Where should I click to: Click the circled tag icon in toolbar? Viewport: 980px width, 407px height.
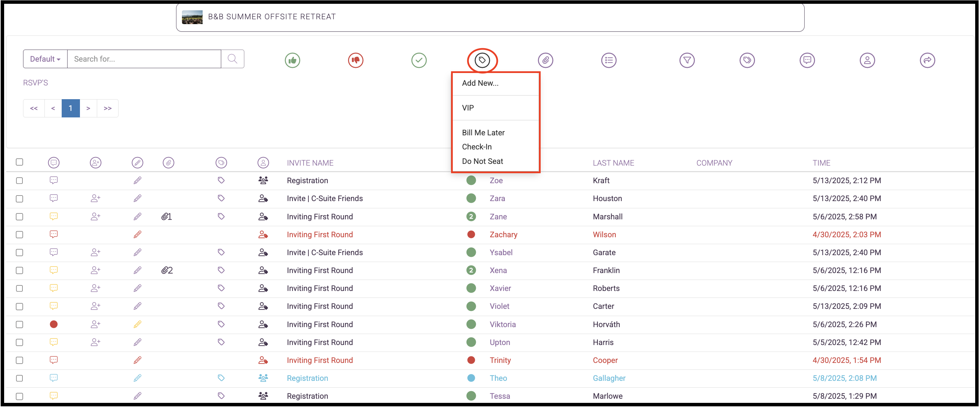482,60
